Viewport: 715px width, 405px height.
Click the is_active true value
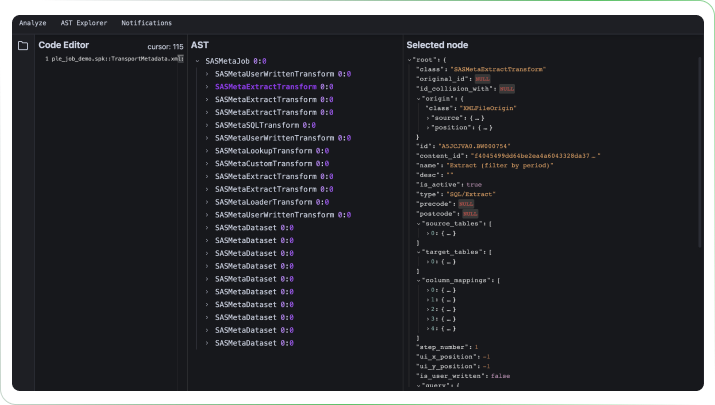click(474, 184)
